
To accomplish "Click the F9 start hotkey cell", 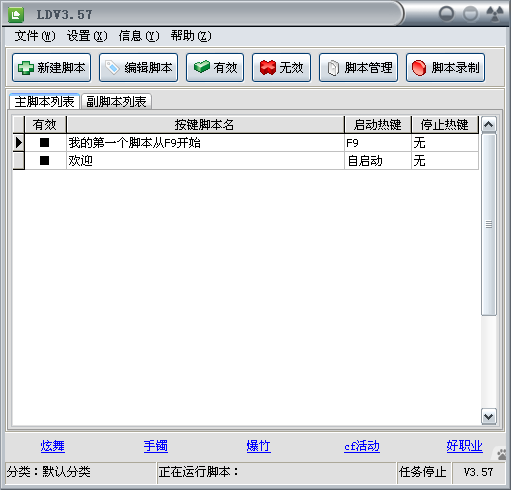I will 378,143.
